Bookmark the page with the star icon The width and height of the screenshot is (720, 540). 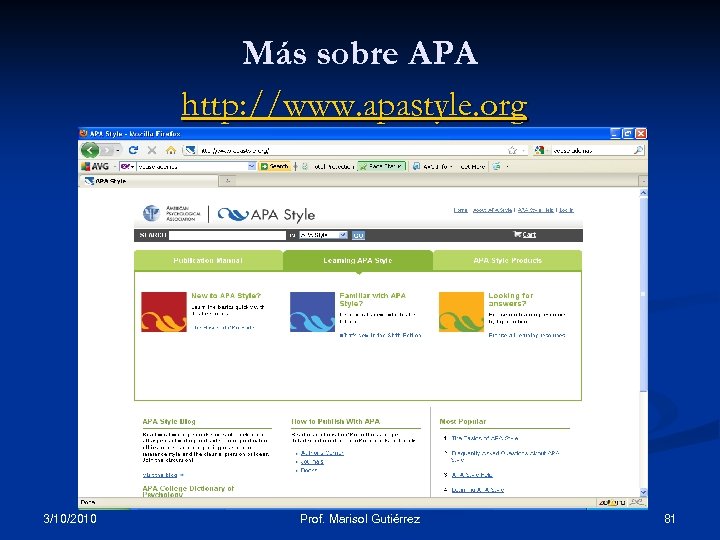click(x=512, y=150)
